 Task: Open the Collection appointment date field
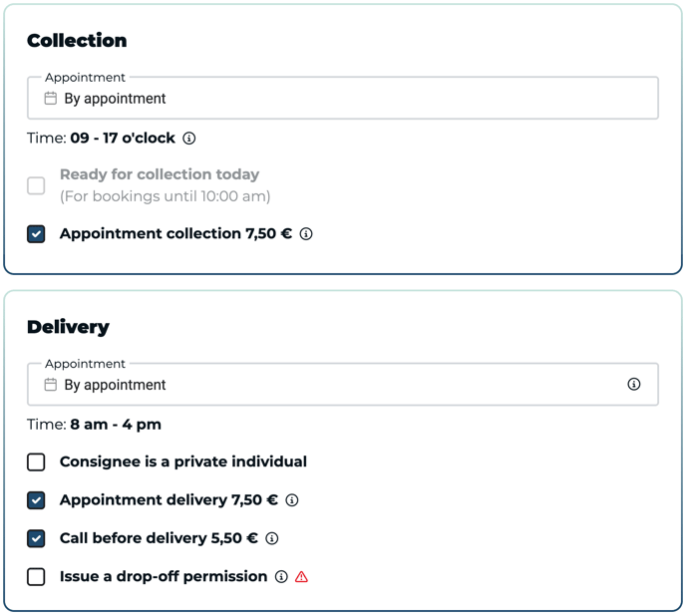(x=343, y=98)
